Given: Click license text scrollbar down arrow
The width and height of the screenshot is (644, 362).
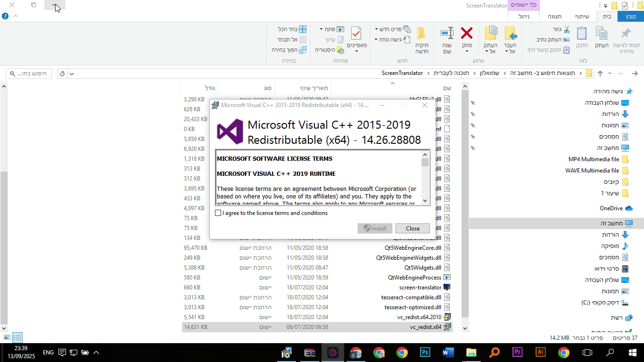Looking at the screenshot, I should coord(425,201).
